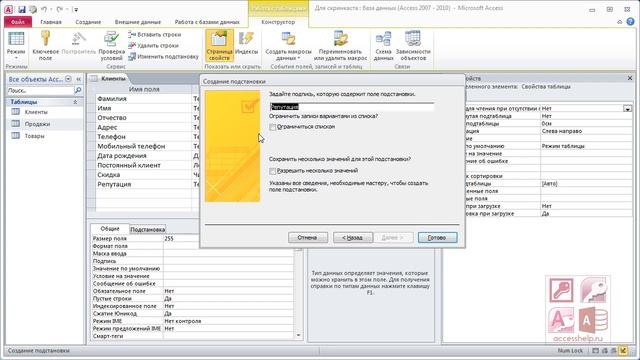The width and height of the screenshot is (640, 360).
Task: Switch to Внешние данные tab
Action: pyautogui.click(x=138, y=22)
